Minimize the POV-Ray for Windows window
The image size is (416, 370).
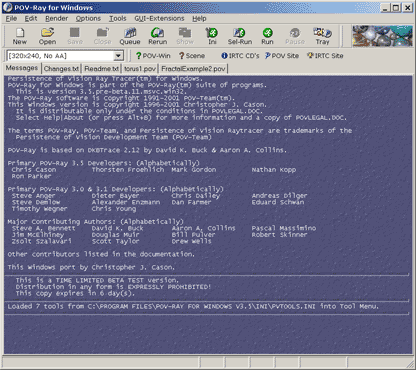(x=385, y=7)
